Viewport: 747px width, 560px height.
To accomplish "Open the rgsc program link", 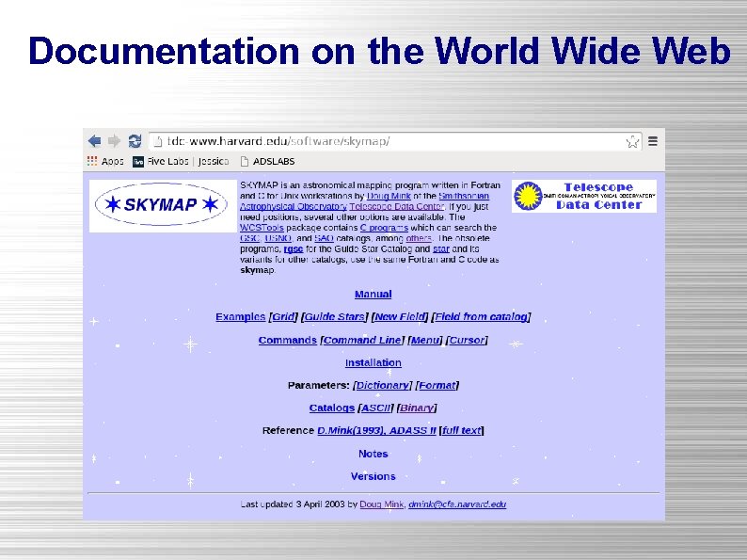I will click(294, 249).
